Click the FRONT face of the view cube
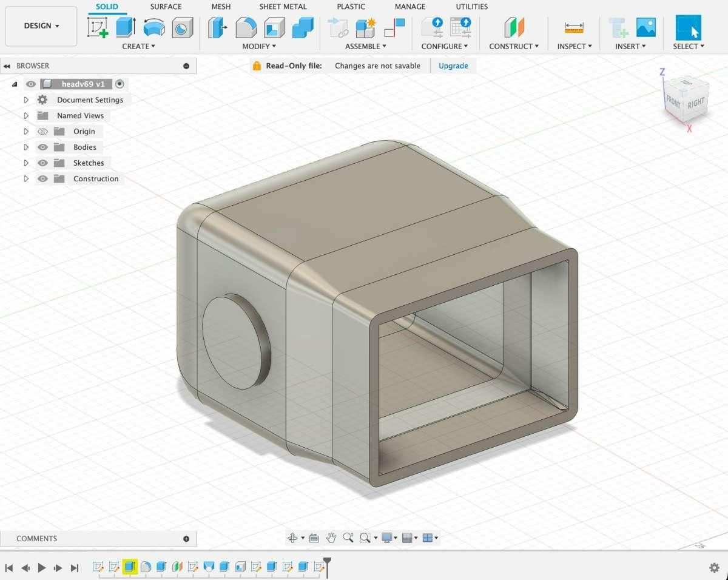Screen dimensions: 728x580 674,101
